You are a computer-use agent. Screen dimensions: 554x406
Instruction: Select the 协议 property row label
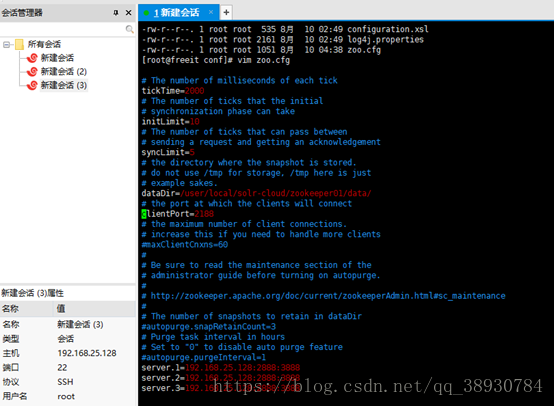(11, 382)
